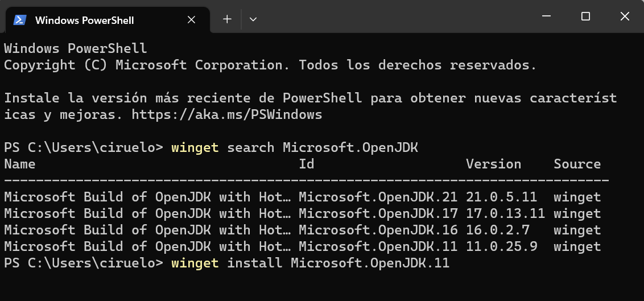Click the Source column header text

pyautogui.click(x=577, y=164)
